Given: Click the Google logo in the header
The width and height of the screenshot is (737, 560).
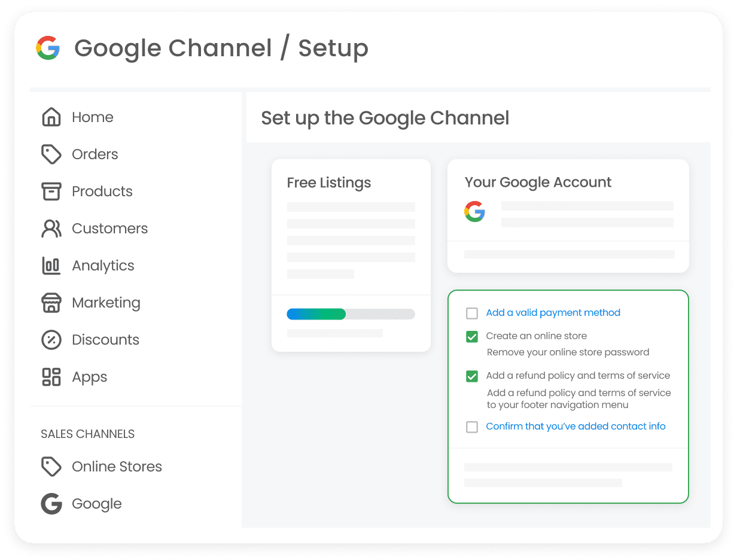Looking at the screenshot, I should coord(48,48).
